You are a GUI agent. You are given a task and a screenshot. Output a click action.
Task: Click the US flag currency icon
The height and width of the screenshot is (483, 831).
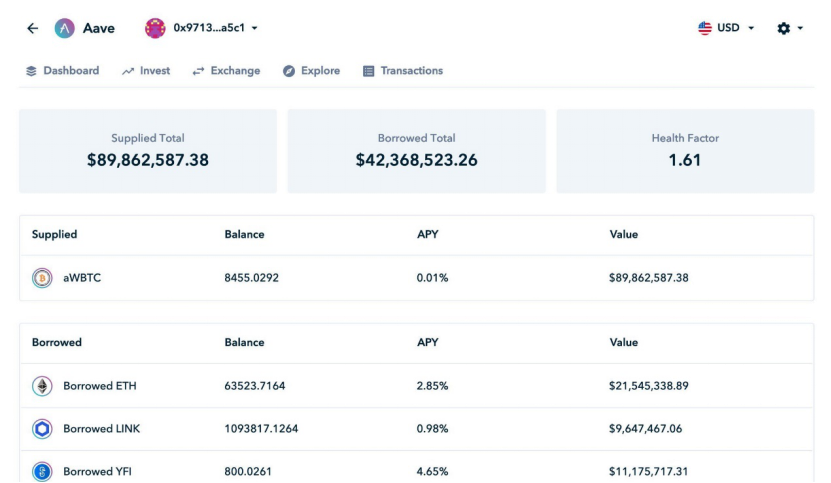click(x=705, y=28)
